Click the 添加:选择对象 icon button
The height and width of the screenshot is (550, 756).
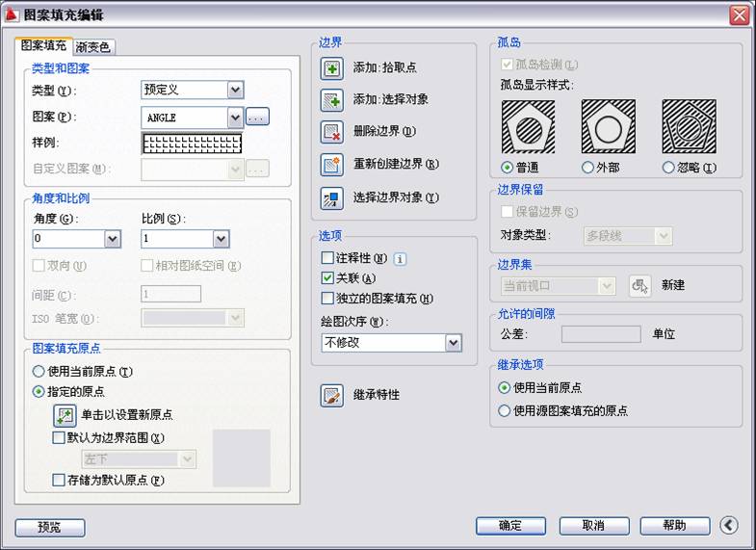(x=331, y=100)
